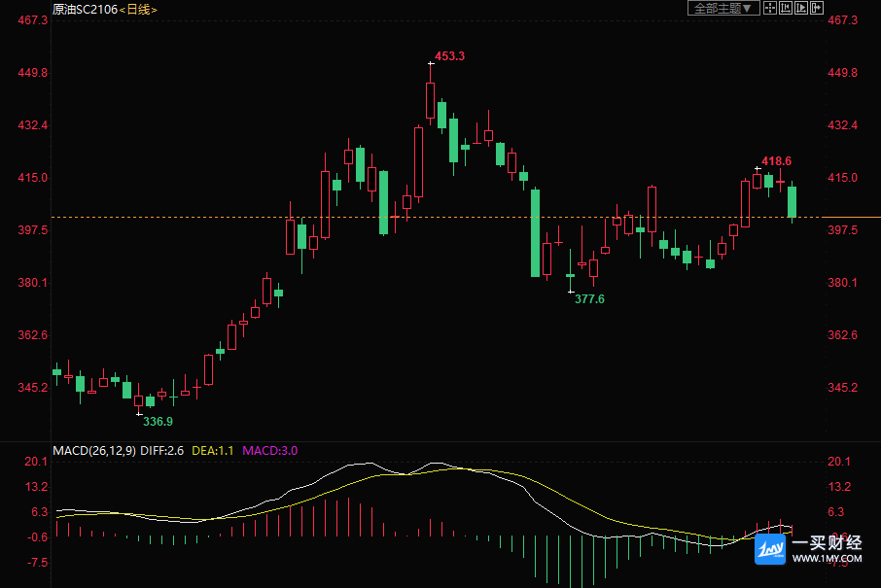This screenshot has width=881, height=588.
Task: Click 380.1 on the right price axis
Action: tap(842, 282)
